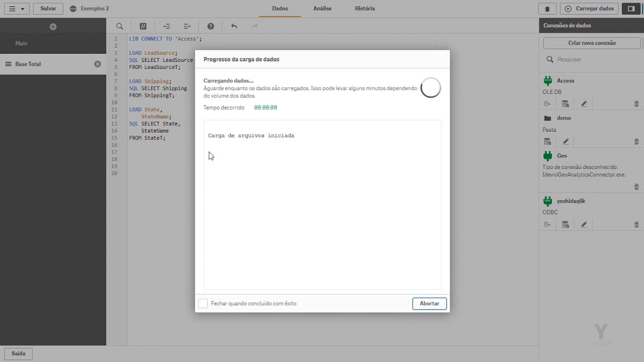Click the script line 'LOAD Shipping;'
The image size is (644, 362).
[x=150, y=81]
